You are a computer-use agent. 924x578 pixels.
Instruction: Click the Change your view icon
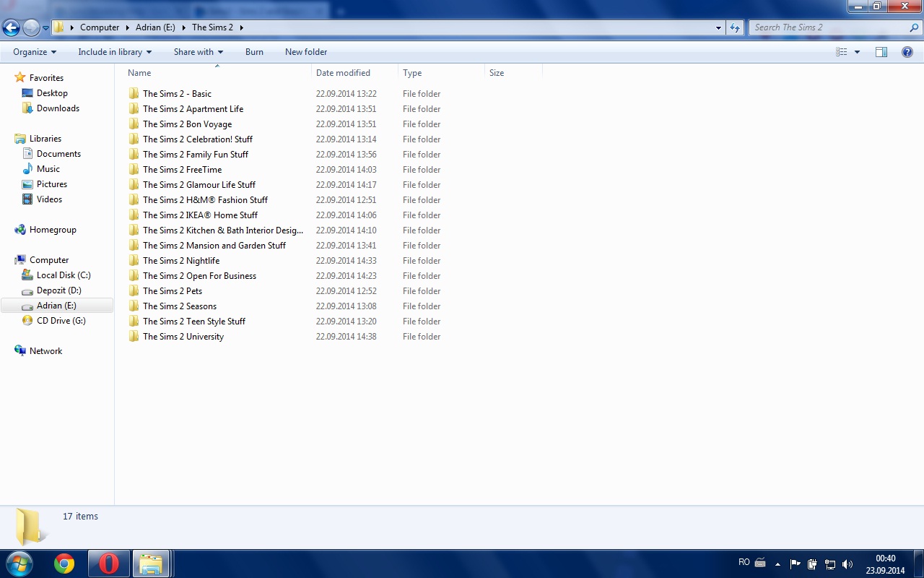pyautogui.click(x=841, y=52)
